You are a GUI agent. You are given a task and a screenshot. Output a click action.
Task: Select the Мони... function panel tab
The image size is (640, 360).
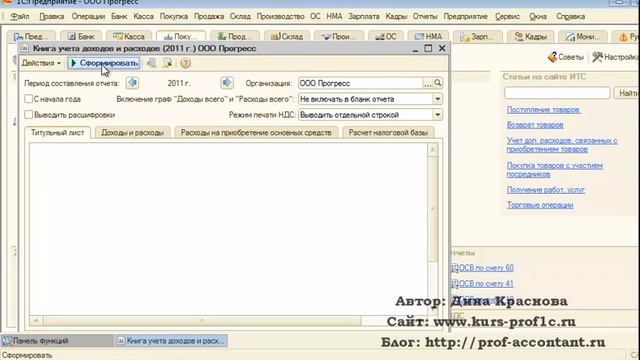pyautogui.click(x=582, y=36)
